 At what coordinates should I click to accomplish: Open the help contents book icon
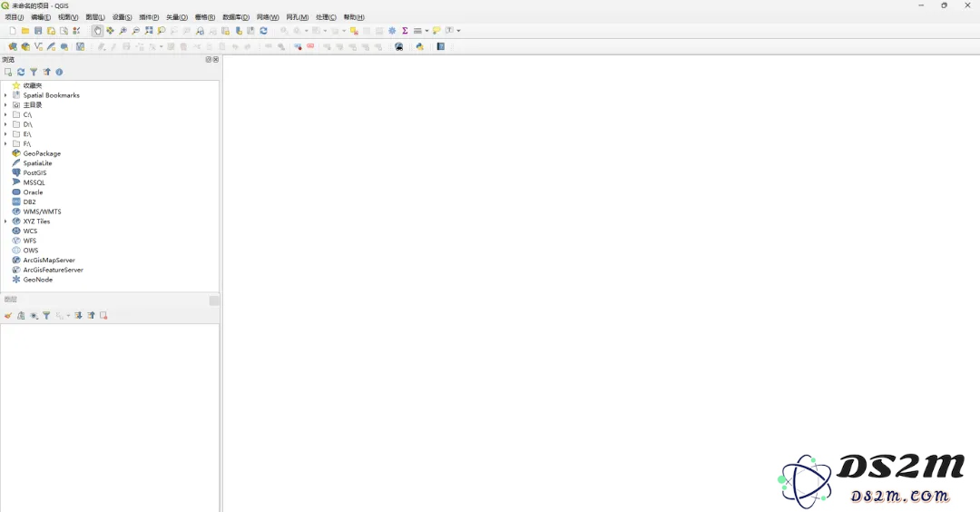[x=441, y=47]
